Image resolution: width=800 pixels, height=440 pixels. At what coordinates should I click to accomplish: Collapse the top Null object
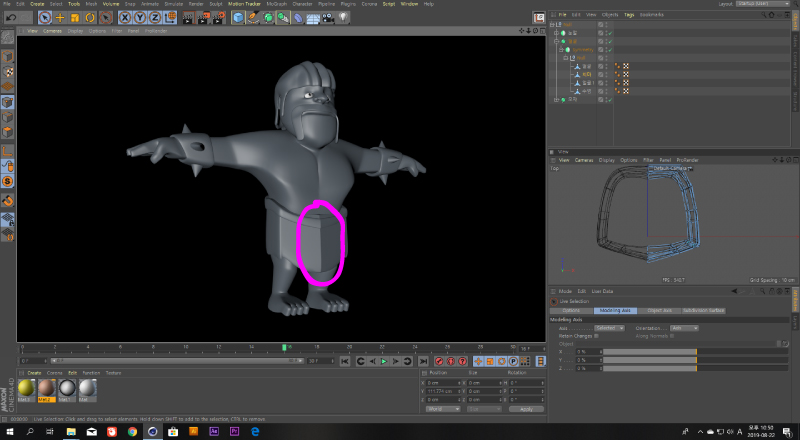tap(552, 25)
